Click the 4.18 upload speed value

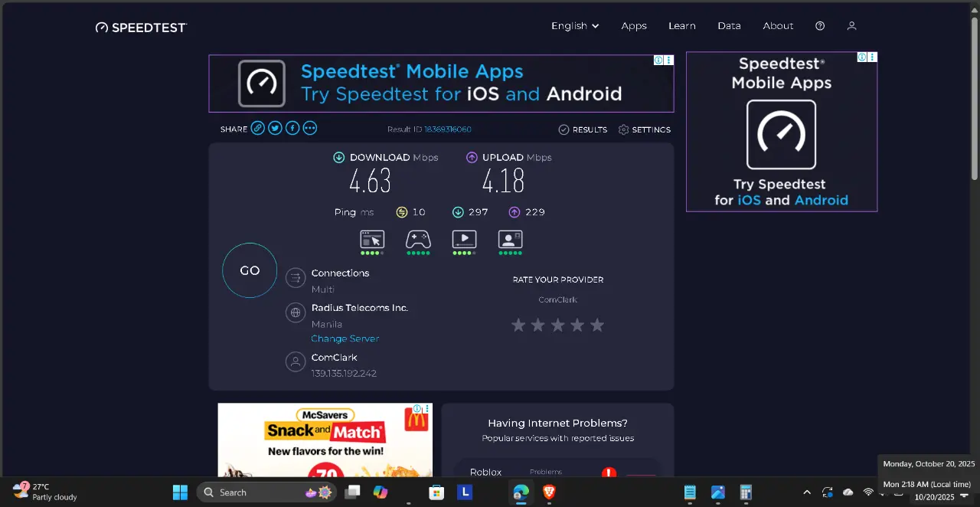tap(503, 182)
